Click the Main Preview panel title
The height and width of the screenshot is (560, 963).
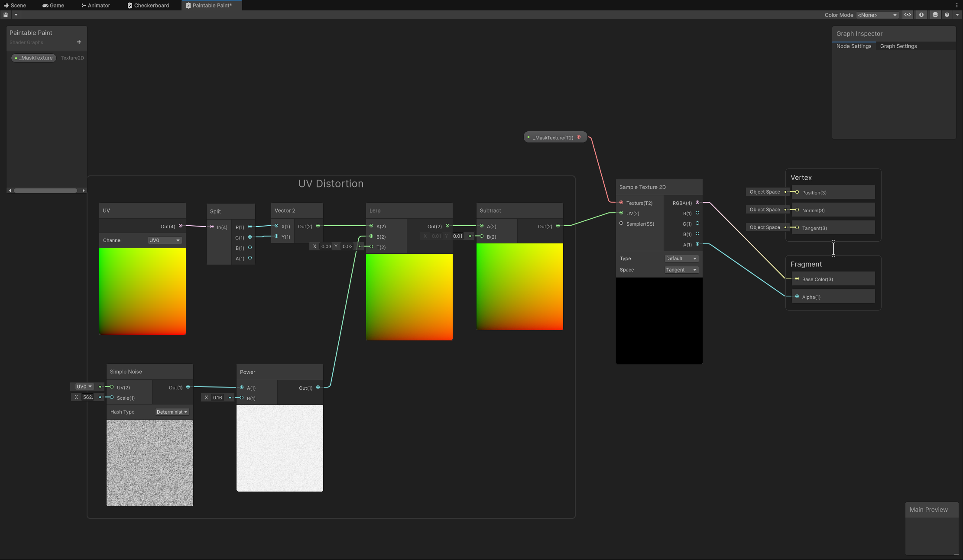928,510
